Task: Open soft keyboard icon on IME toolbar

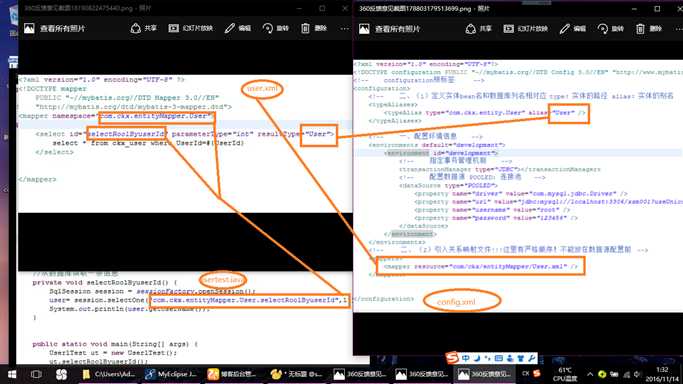Action: pyautogui.click(x=499, y=358)
